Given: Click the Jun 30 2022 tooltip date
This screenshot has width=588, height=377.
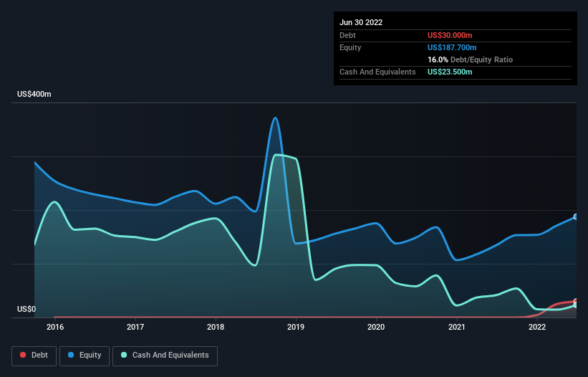Looking at the screenshot, I should point(361,22).
